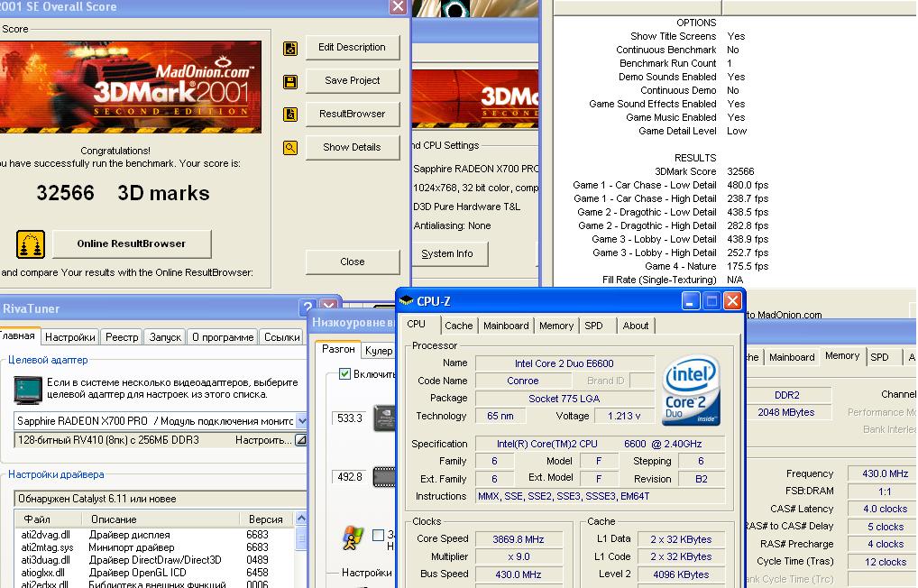Click the Show Details button
Screen dimensions: 918x588
point(352,148)
